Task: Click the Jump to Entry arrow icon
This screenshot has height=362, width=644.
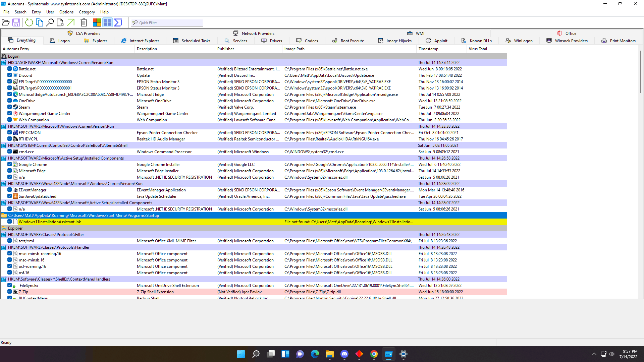Action: click(x=71, y=22)
